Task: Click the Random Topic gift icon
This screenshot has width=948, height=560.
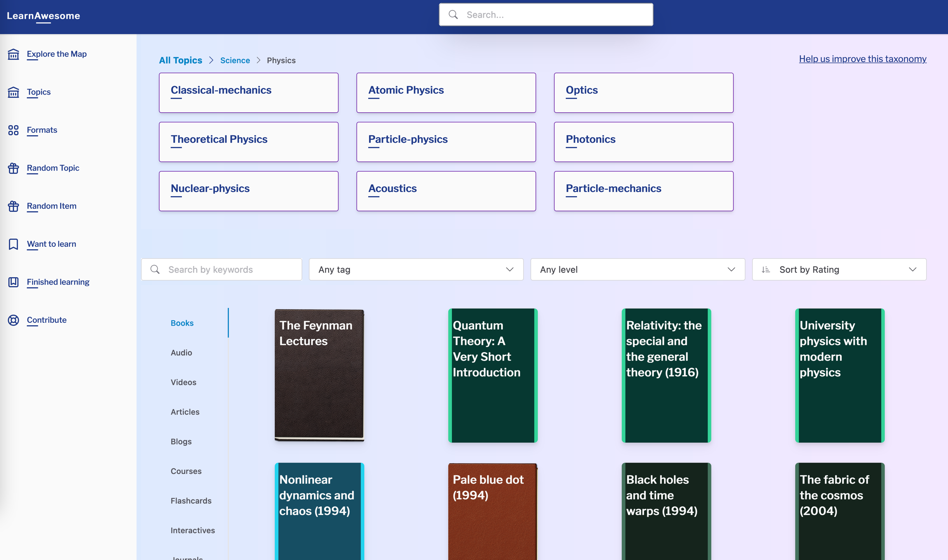Action: pyautogui.click(x=13, y=168)
